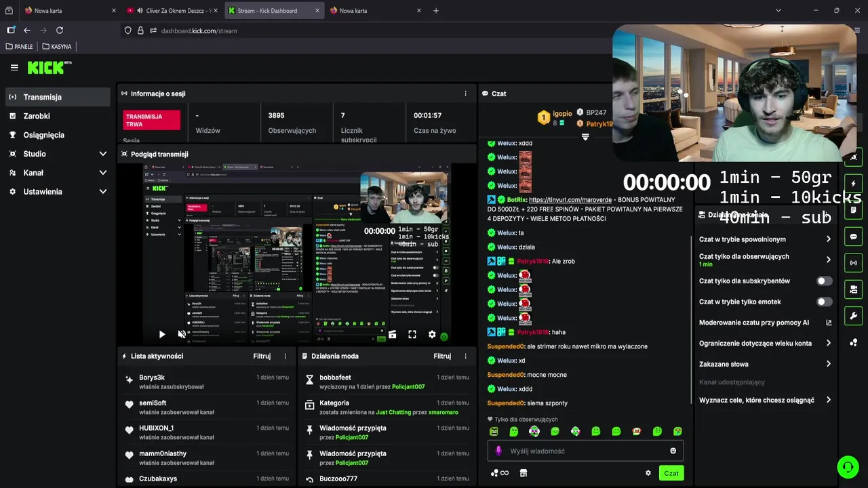Switch to the Cliver Za Oknem Deszcz tab
This screenshot has height=488, width=868.
173,11
